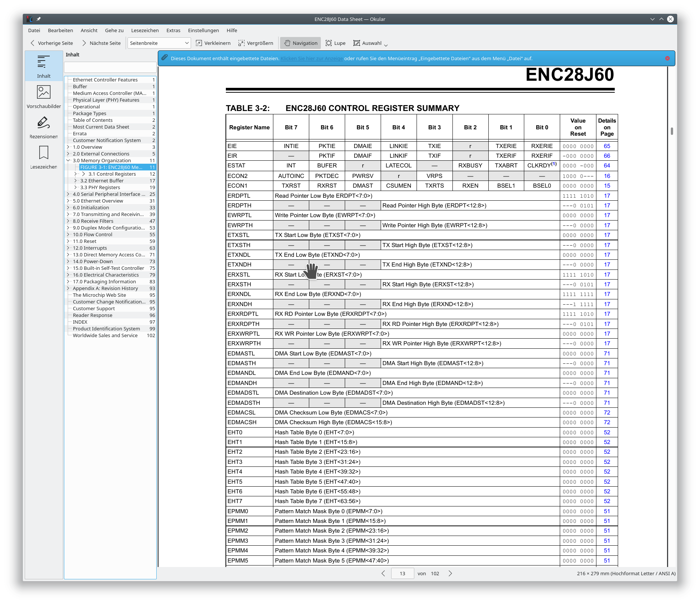Click page link 65 in EIE row
The height and width of the screenshot is (604, 700).
click(607, 146)
